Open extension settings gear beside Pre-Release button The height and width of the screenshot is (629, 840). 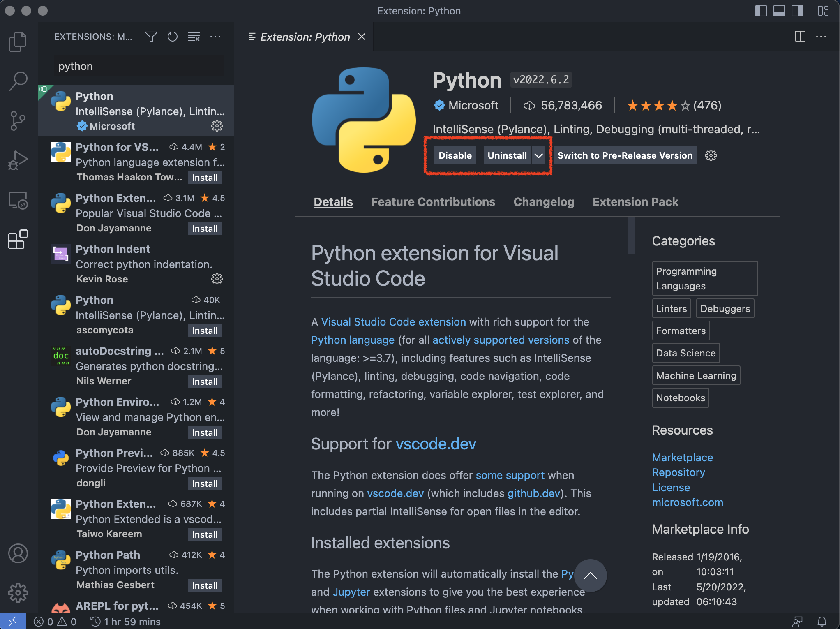(x=711, y=155)
